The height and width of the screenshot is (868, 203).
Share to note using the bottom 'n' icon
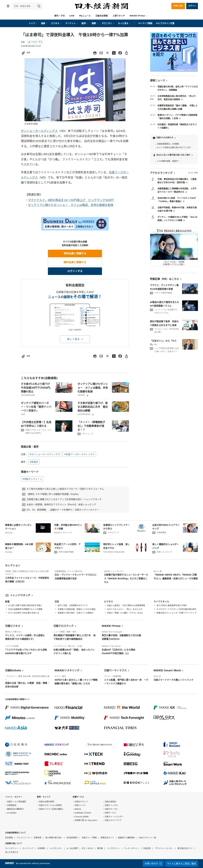107,356
